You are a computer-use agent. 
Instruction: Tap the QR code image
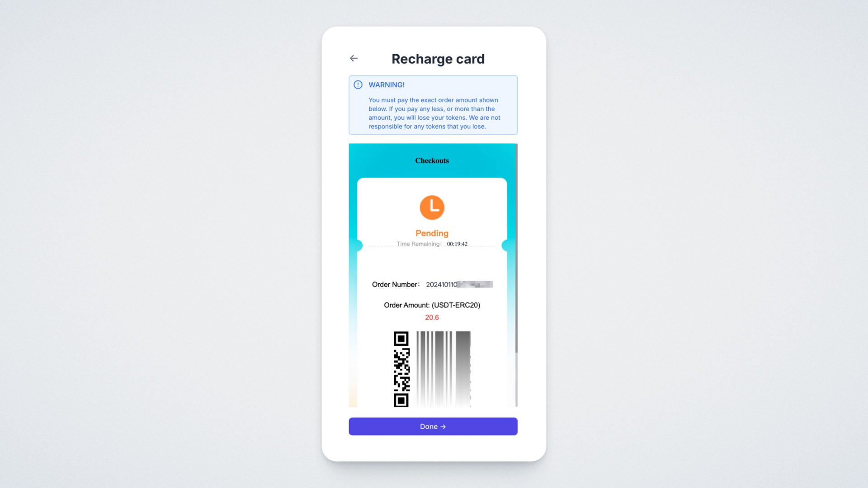click(401, 369)
